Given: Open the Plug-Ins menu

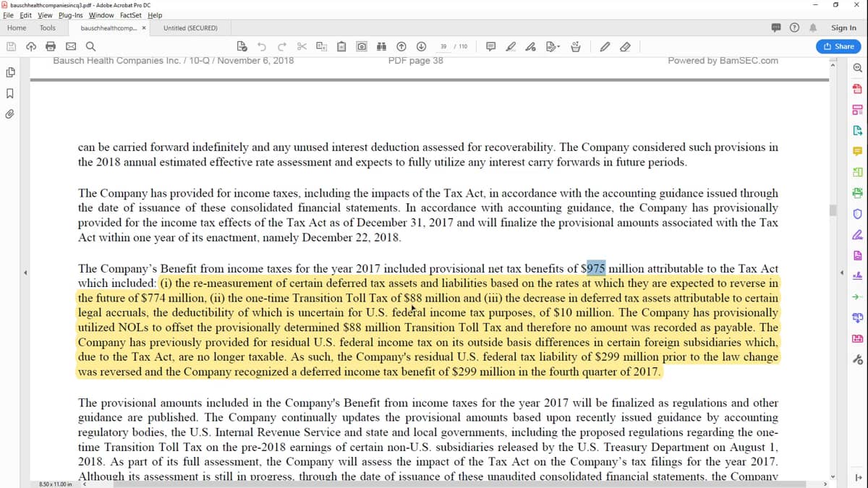Looking at the screenshot, I should point(69,15).
